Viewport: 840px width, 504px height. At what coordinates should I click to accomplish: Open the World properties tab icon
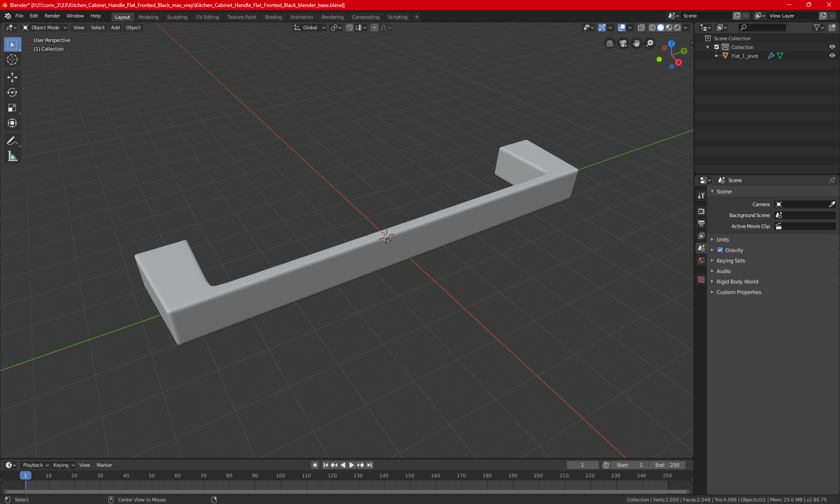tap(701, 260)
